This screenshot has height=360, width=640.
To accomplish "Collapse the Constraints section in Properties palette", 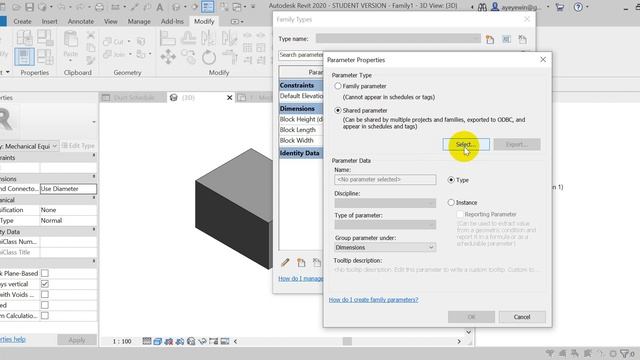I will (x=94, y=157).
